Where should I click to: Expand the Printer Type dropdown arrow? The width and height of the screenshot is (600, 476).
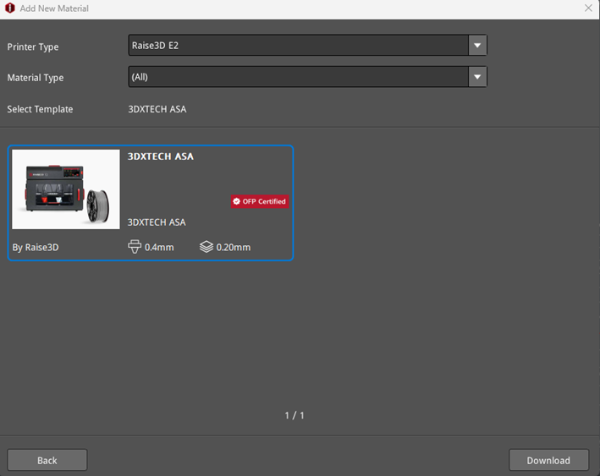(x=478, y=46)
